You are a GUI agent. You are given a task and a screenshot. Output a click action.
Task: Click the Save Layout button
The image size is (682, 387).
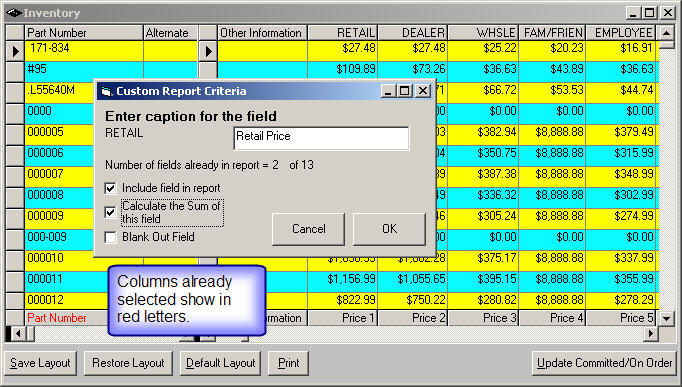[x=40, y=363]
